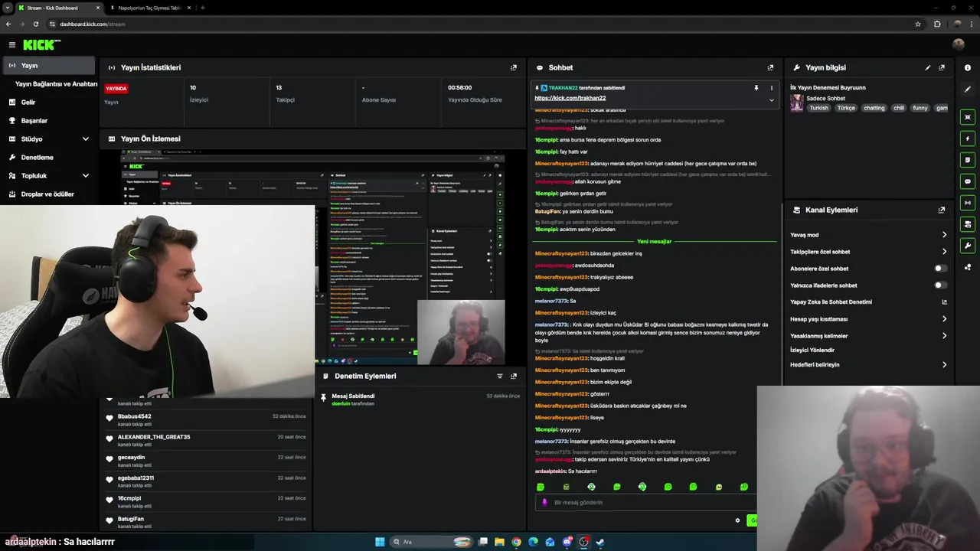
Task: Bookmark page with star icon
Action: tap(918, 24)
